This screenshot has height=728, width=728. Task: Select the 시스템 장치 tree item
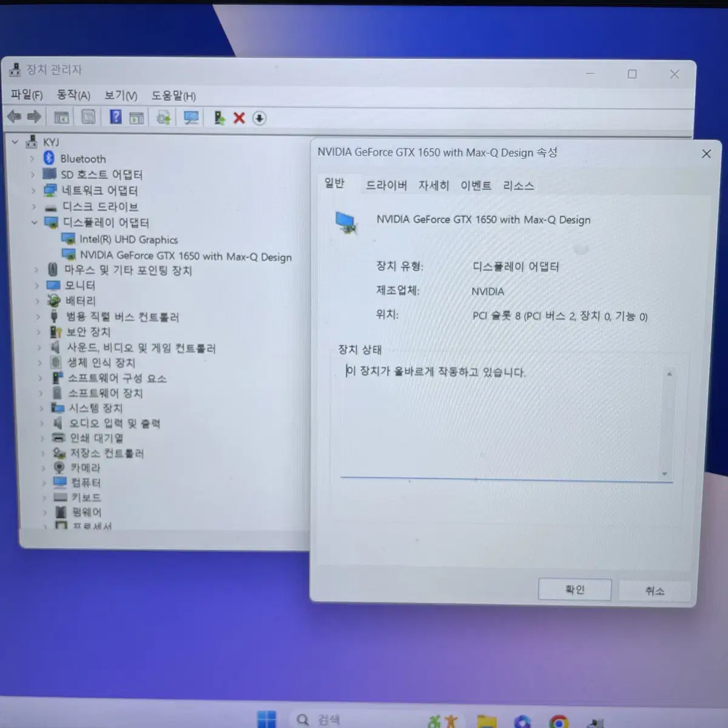pos(96,408)
